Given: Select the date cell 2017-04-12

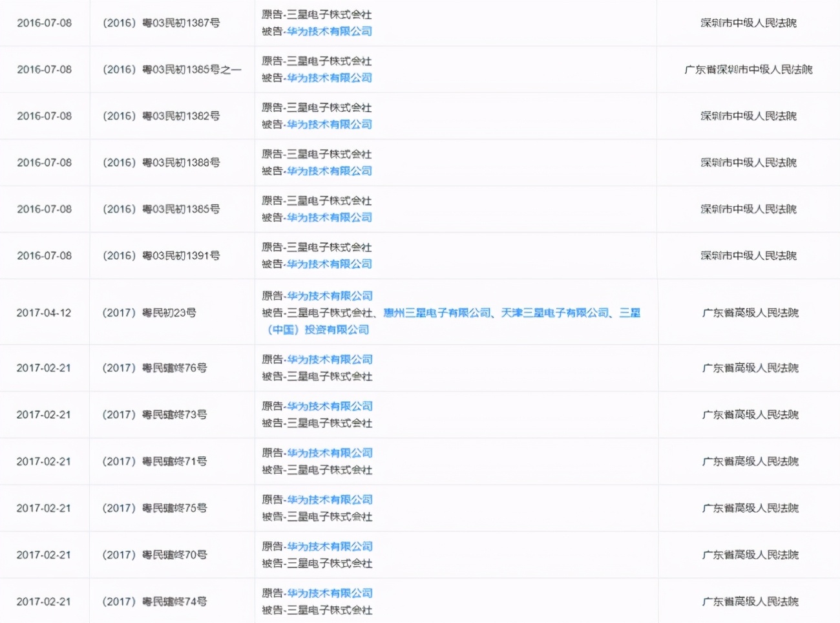Looking at the screenshot, I should point(43,313).
